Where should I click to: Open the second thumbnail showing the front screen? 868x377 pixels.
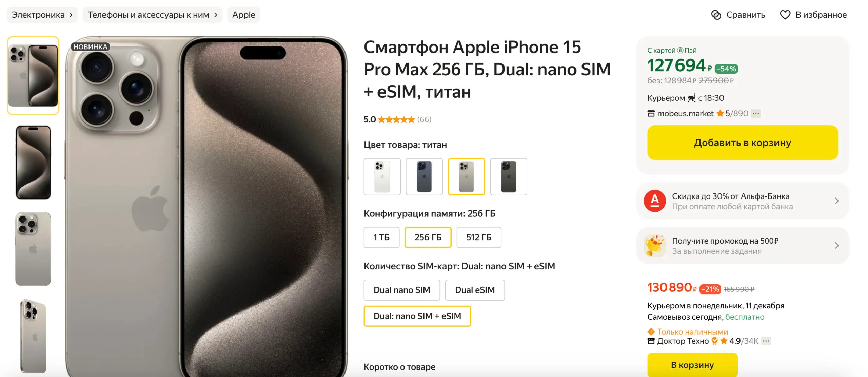pos(33,162)
